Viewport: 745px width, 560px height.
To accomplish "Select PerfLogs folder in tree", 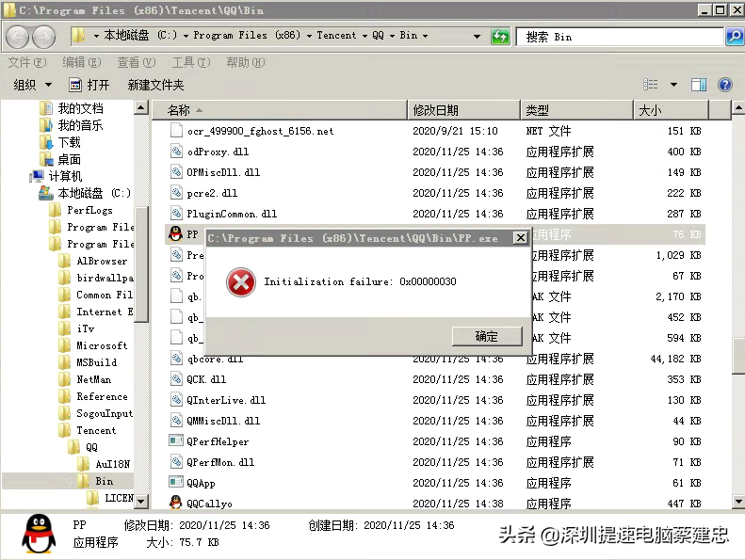I will tap(89, 210).
